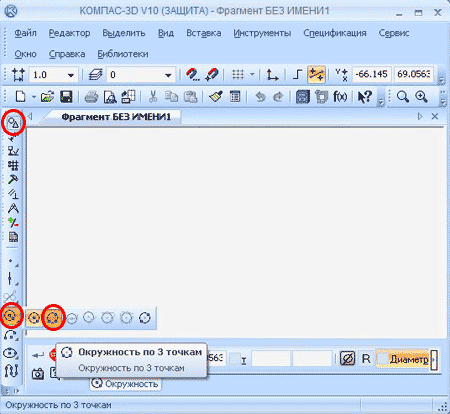Click the photo camera icon in properties panel

pyautogui.click(x=38, y=374)
